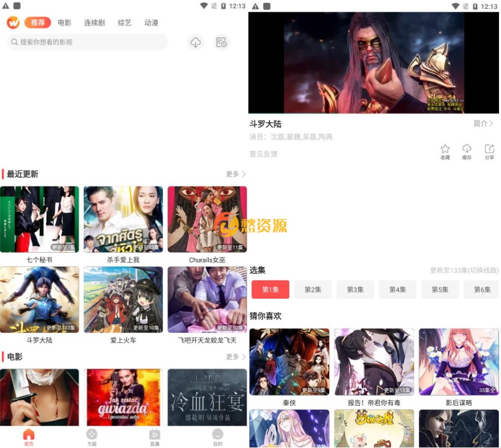Screen dimensions: 501x448
Task: Select episode 第6集 in the episode list
Action: [x=482, y=289]
